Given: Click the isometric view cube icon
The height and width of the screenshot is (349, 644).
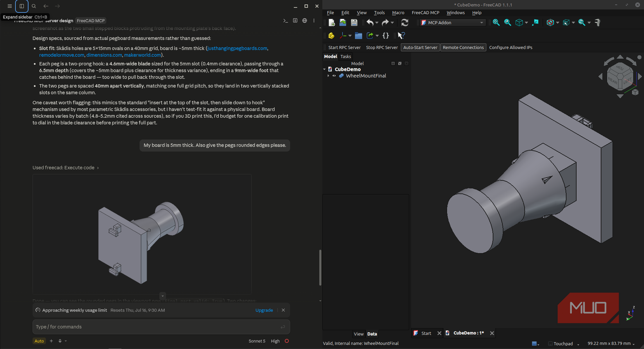Looking at the screenshot, I should 519,23.
